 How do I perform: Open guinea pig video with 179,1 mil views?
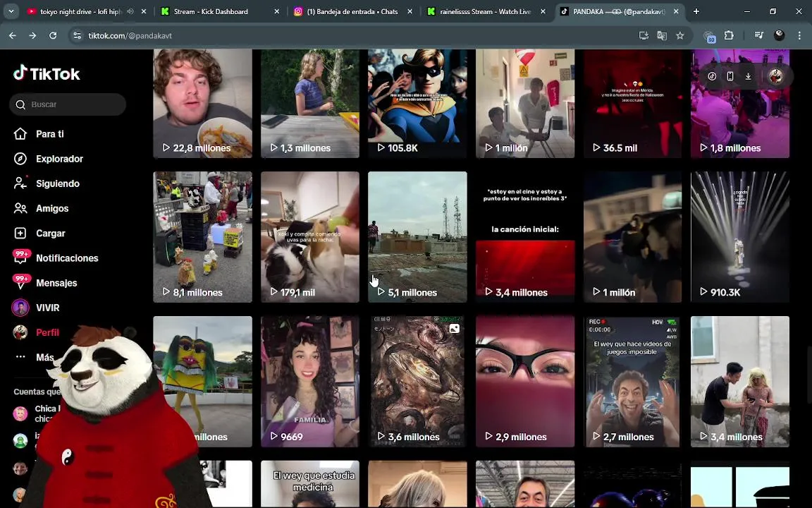pos(309,237)
